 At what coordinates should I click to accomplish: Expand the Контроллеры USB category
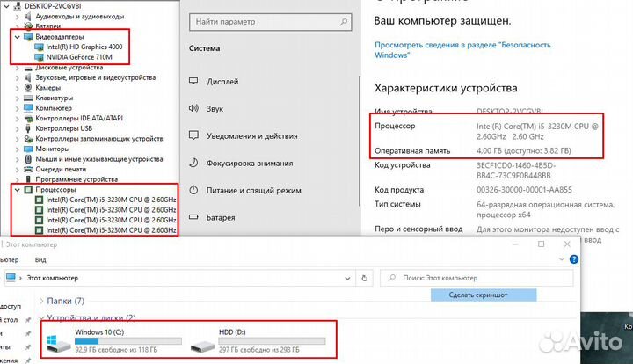(x=18, y=128)
